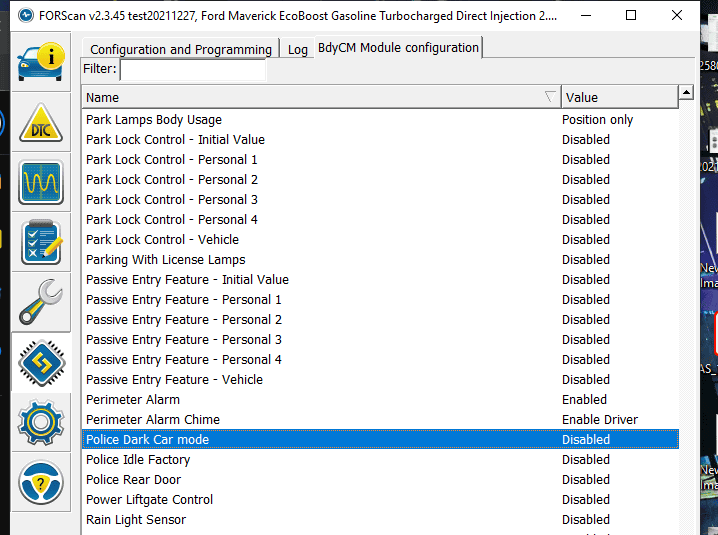Select Park Lock Control - Personal 3

point(380,200)
